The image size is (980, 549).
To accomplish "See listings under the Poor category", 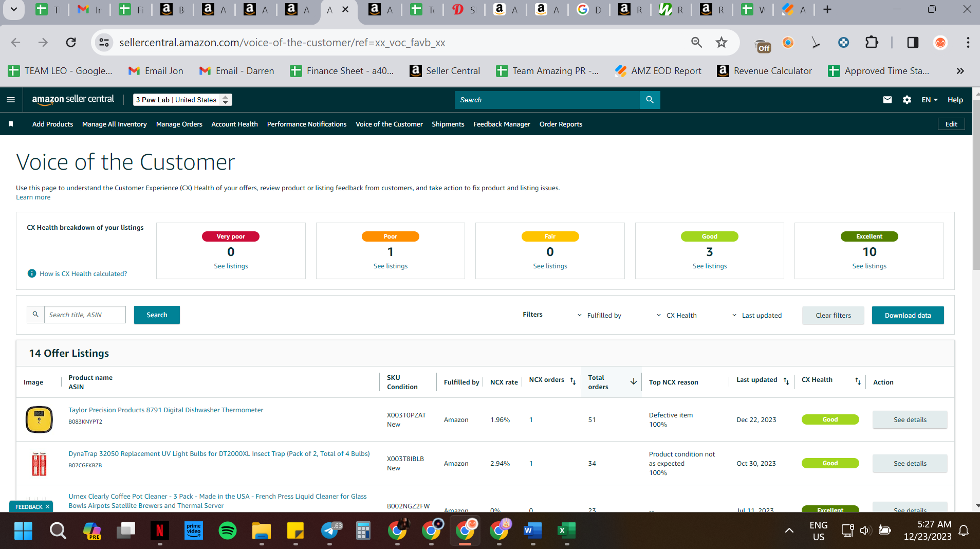I will pyautogui.click(x=391, y=266).
